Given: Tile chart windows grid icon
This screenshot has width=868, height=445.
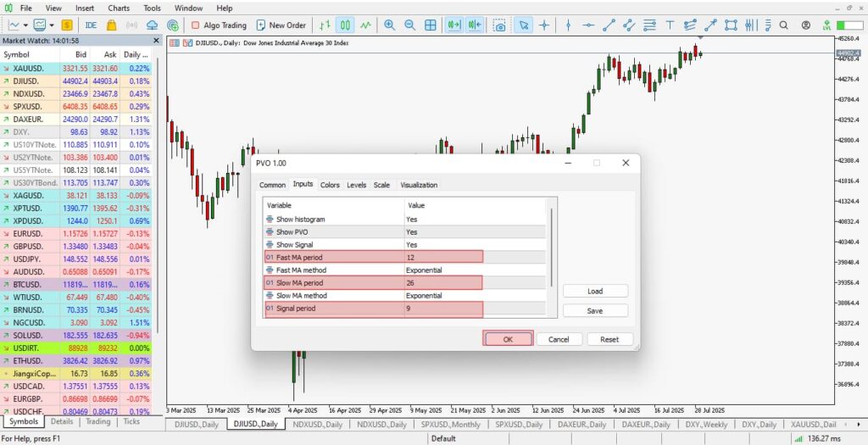Looking at the screenshot, I should click(x=430, y=25).
